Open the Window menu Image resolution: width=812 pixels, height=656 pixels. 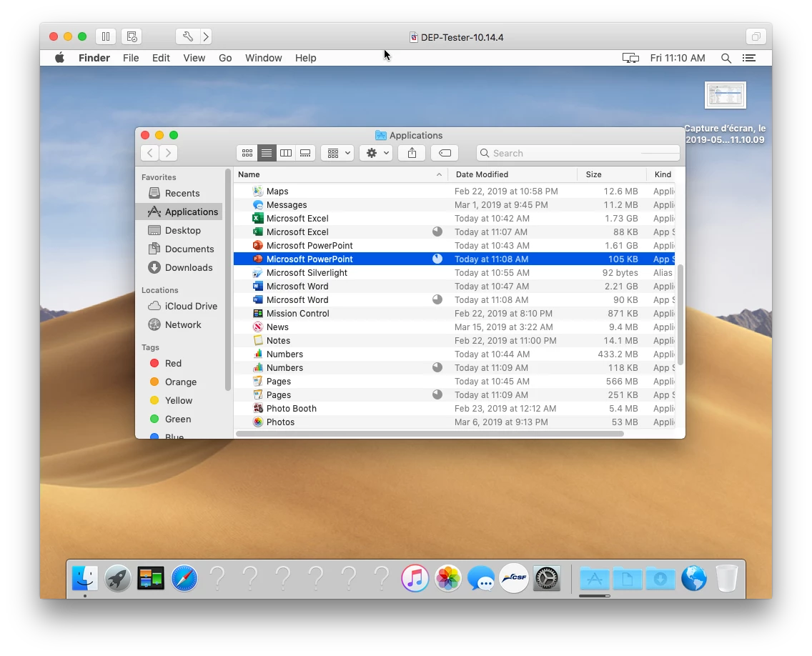(x=264, y=58)
